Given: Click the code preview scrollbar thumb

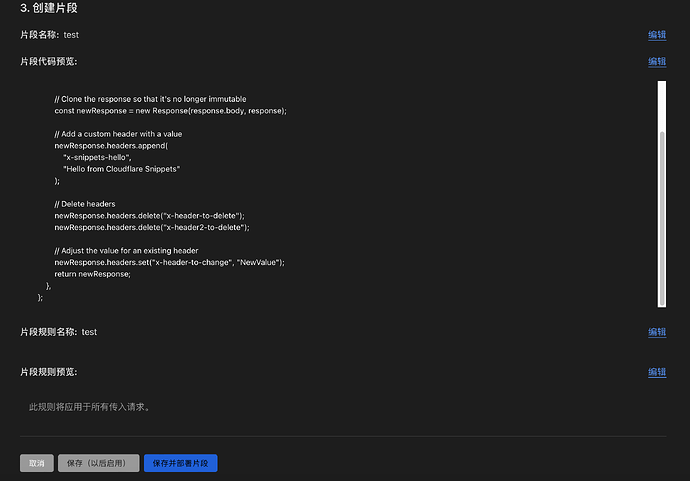Looking at the screenshot, I should coord(662,218).
